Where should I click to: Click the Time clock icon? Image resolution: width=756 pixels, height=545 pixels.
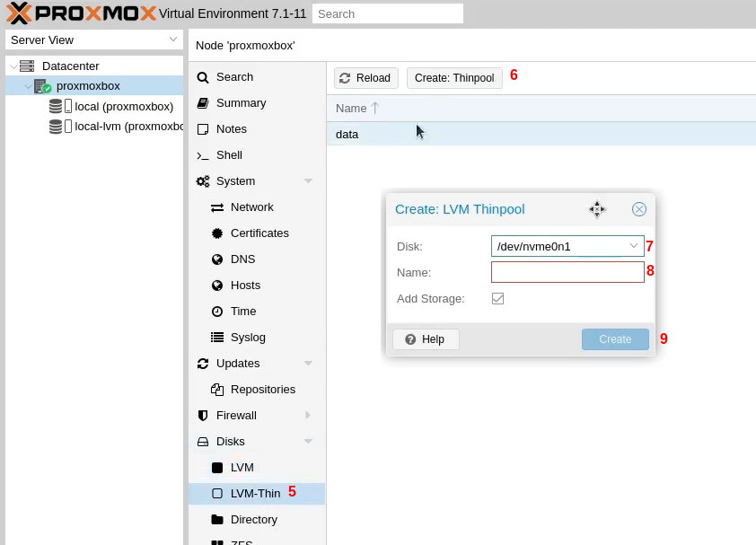[x=217, y=312]
